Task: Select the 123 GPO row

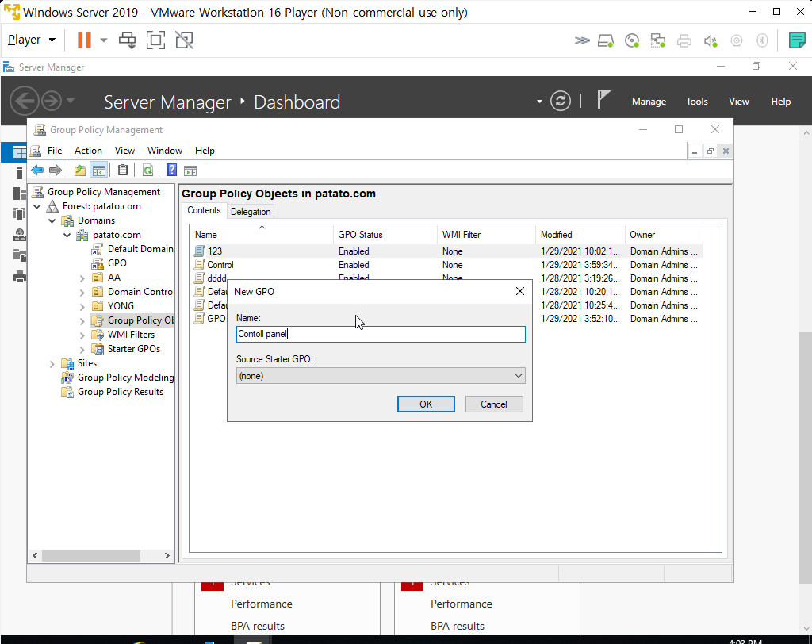Action: (x=446, y=251)
